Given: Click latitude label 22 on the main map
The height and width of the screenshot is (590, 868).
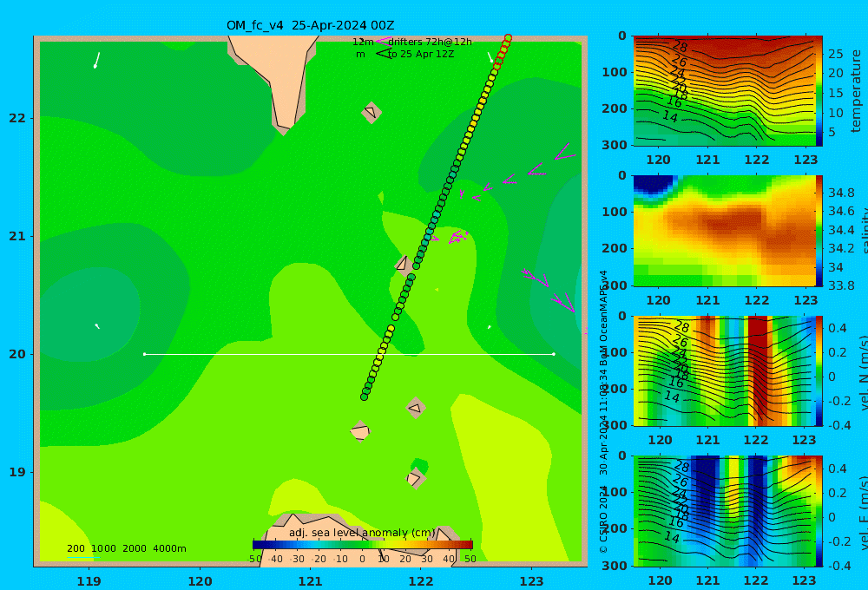Looking at the screenshot, I should click(17, 118).
